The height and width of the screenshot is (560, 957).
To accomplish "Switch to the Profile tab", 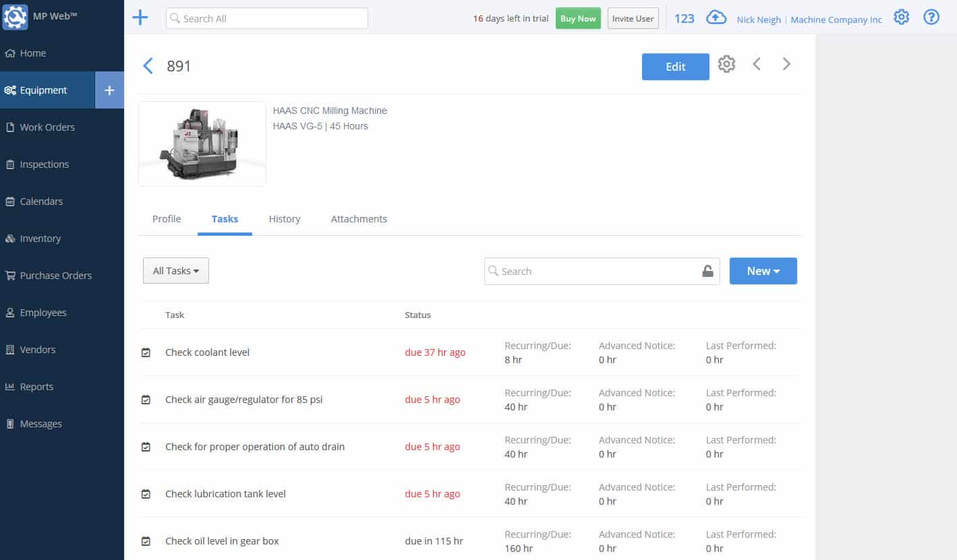I will 166,218.
